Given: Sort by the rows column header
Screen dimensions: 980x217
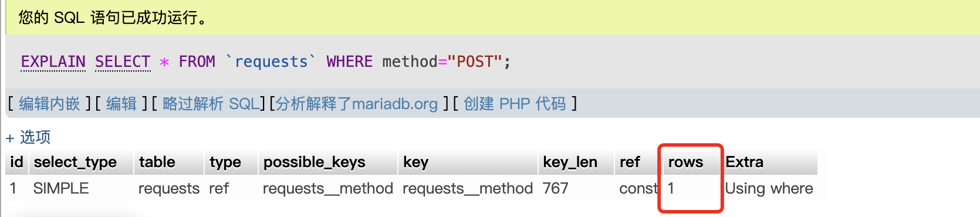Looking at the screenshot, I should point(685,162).
